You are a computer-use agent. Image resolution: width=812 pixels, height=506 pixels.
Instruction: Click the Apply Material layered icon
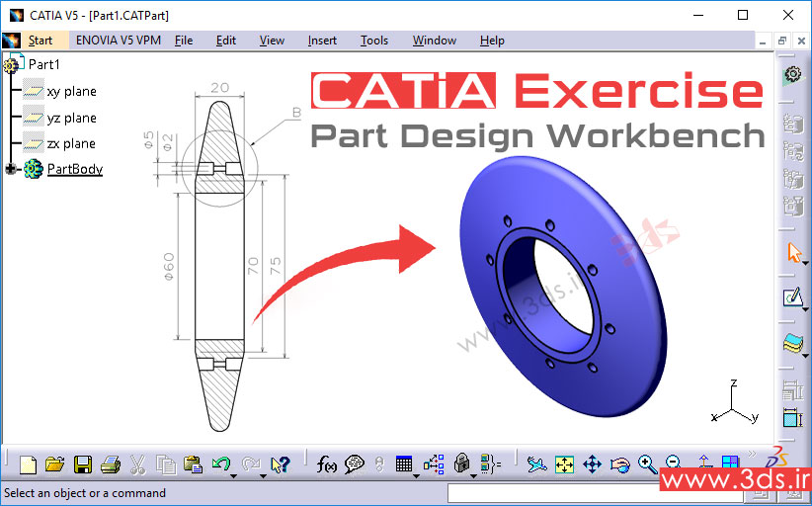point(793,342)
